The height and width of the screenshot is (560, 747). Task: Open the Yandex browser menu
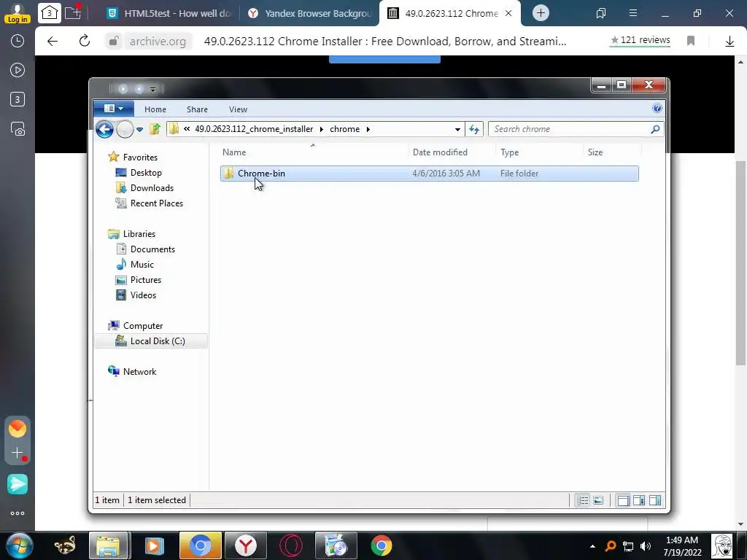pyautogui.click(x=633, y=13)
